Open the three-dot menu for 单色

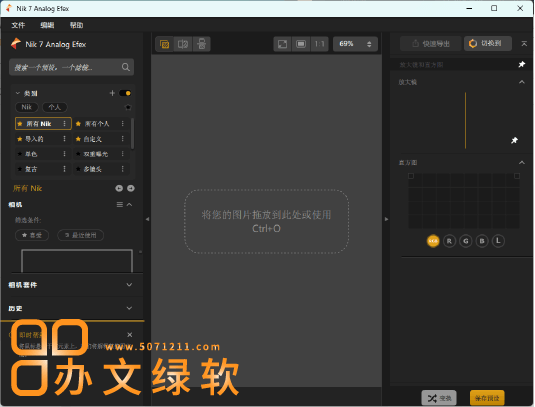[64, 154]
